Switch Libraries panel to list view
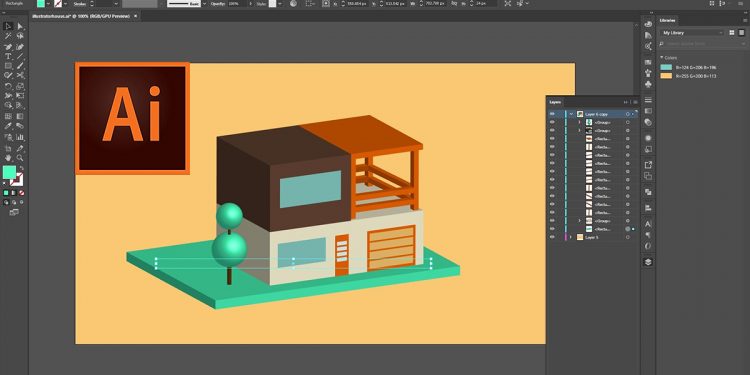750x375 pixels. [741, 33]
